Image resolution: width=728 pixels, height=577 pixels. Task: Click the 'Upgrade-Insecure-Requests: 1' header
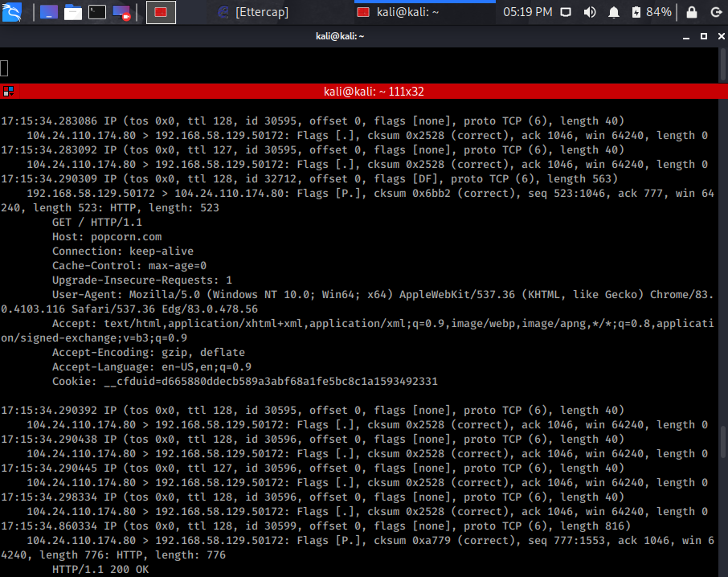tap(141, 280)
